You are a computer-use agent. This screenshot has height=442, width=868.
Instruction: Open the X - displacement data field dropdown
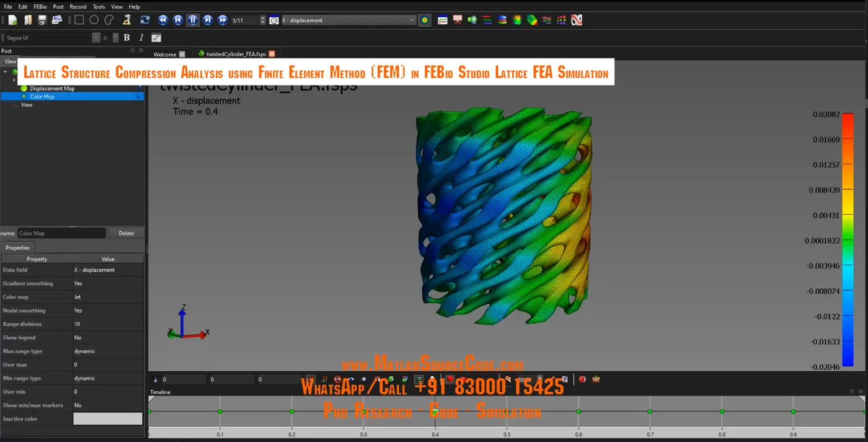[x=349, y=20]
